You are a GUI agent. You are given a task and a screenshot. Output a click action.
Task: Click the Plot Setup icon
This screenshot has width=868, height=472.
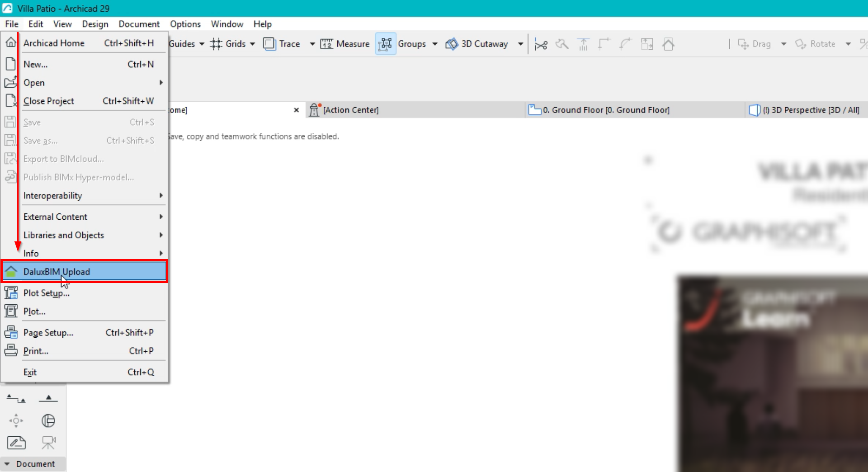tap(11, 293)
